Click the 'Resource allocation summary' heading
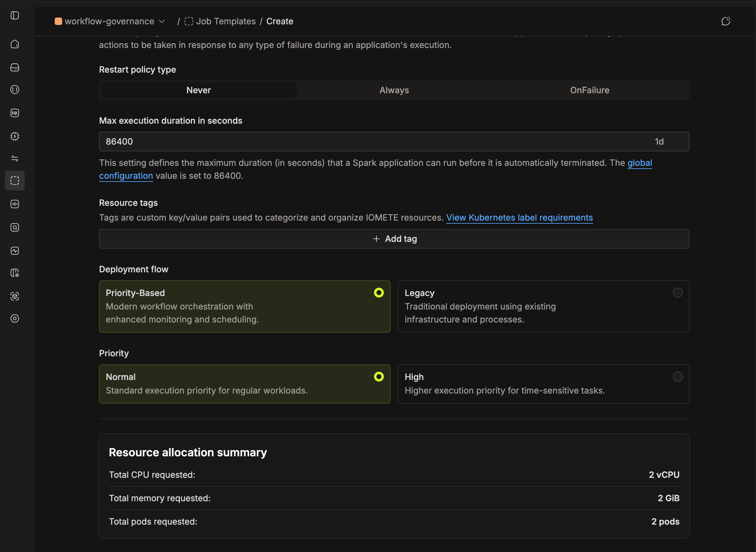The width and height of the screenshot is (756, 552). tap(188, 452)
